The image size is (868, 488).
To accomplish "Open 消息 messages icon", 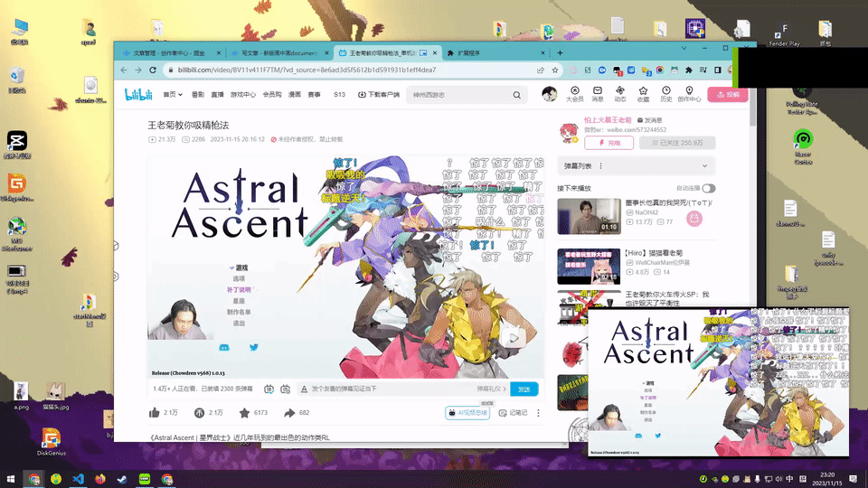I will [x=598, y=94].
